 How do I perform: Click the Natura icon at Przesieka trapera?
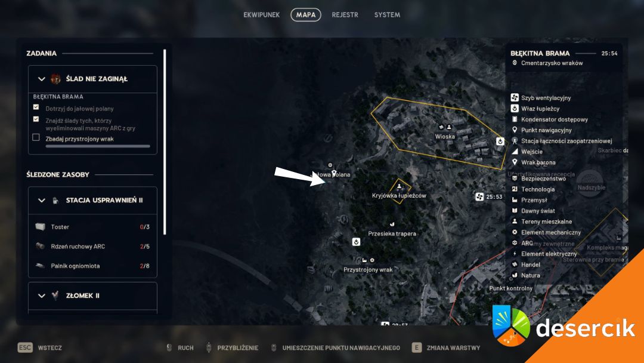(x=392, y=224)
